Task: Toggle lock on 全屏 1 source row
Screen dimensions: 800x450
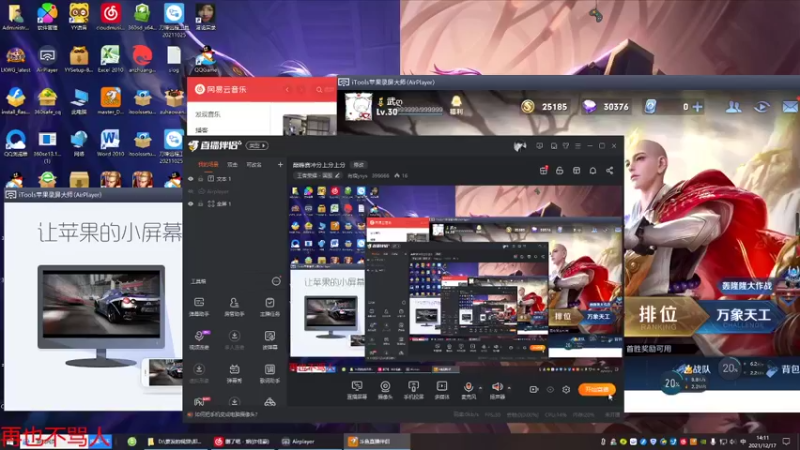Action: 201,204
